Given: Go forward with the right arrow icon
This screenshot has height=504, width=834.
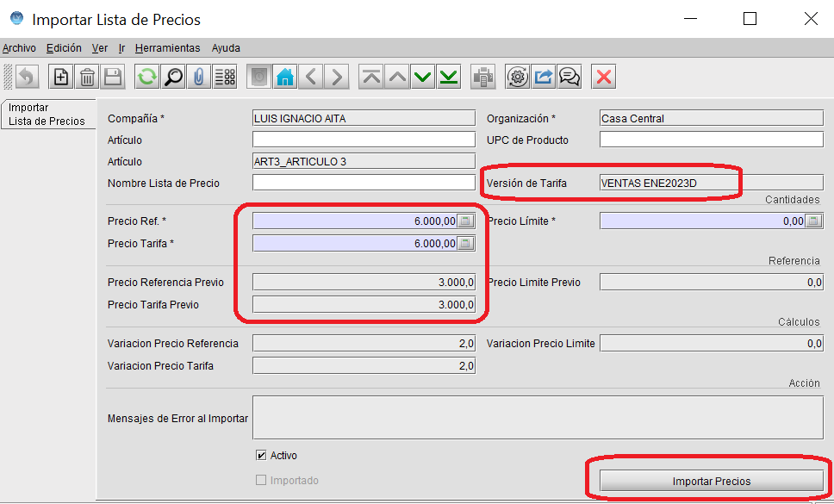Looking at the screenshot, I should 337,77.
